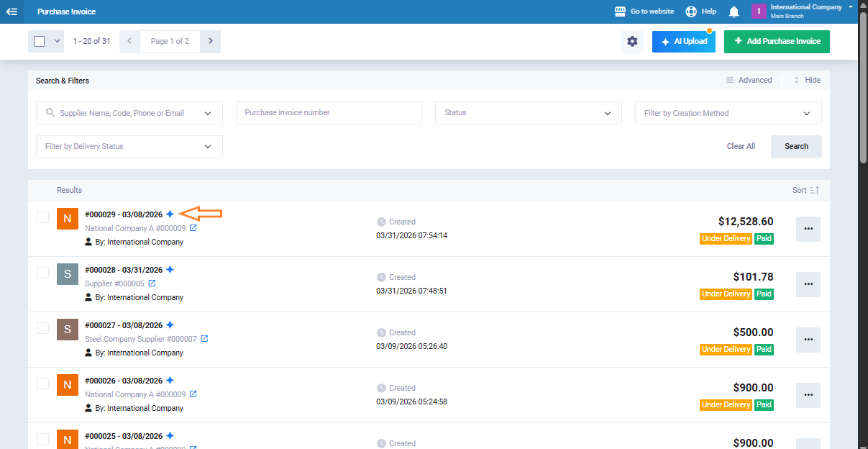Collapse the sidebar with the menu arrow icon
This screenshot has height=449, width=868.
pyautogui.click(x=12, y=12)
